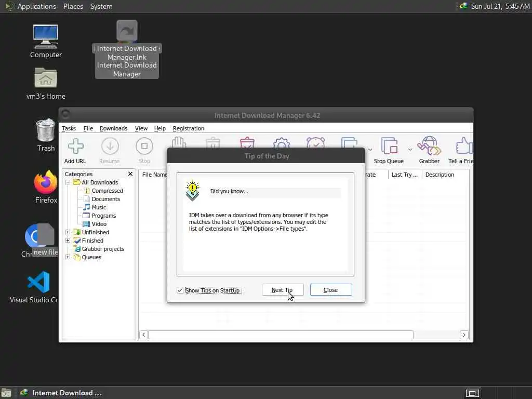The image size is (532, 399).
Task: Click the greyed-out Resume toolbar icon
Action: [x=110, y=146]
